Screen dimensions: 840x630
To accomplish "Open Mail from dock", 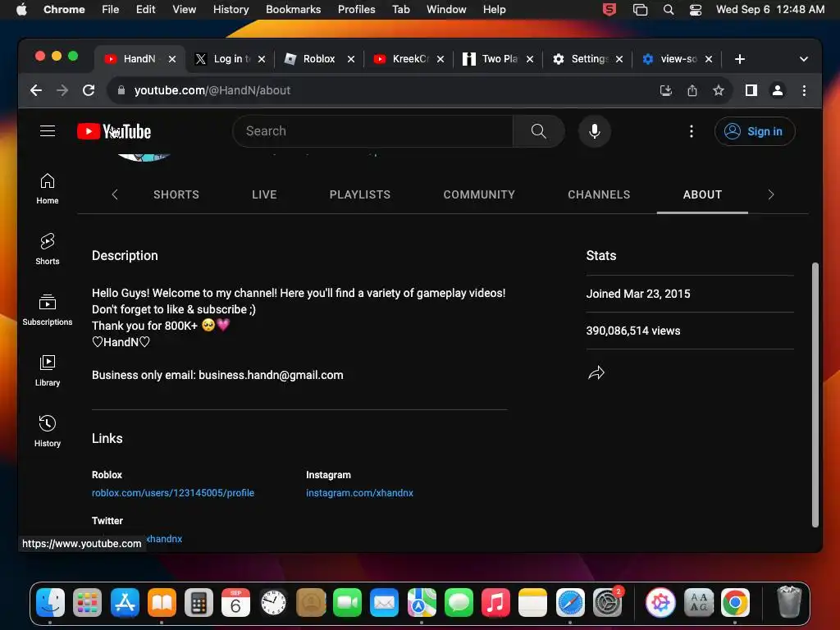I will [x=384, y=603].
